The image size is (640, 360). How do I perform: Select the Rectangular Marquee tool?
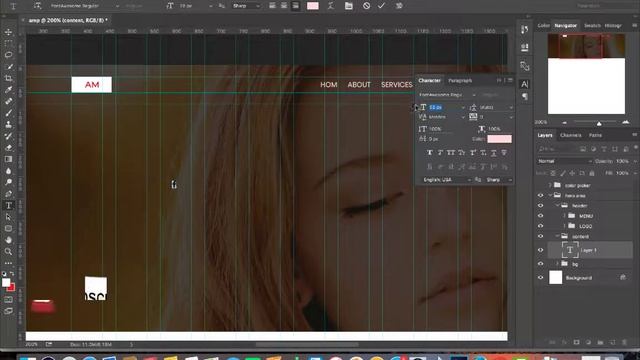(x=8, y=43)
